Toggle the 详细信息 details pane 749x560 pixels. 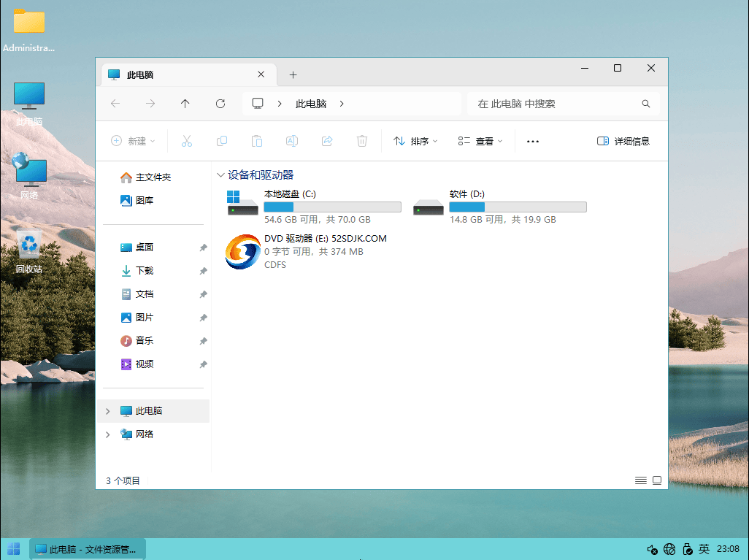tap(623, 141)
